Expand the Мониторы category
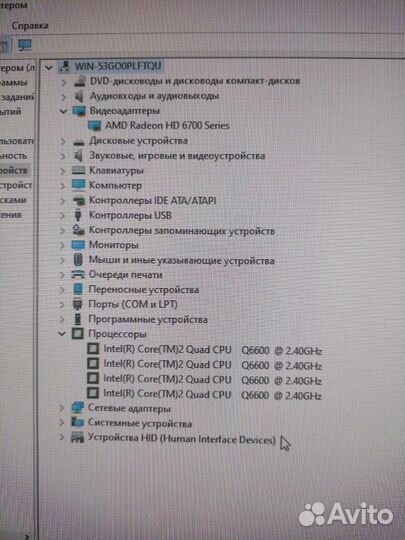The width and height of the screenshot is (405, 540). pos(62,245)
